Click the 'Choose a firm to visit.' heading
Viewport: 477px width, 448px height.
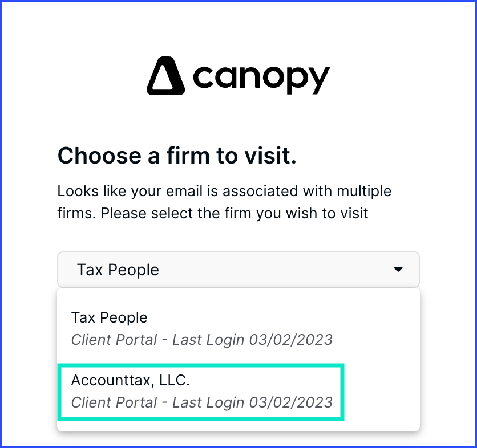[177, 156]
